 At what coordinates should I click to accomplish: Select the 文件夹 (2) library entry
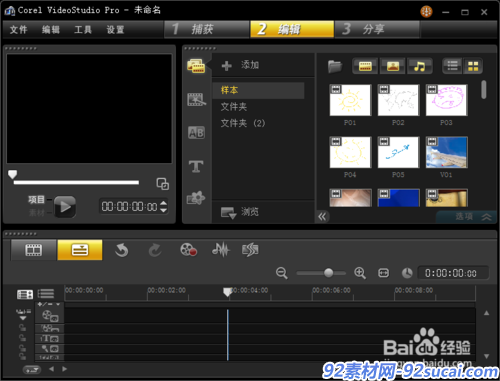[x=243, y=123]
